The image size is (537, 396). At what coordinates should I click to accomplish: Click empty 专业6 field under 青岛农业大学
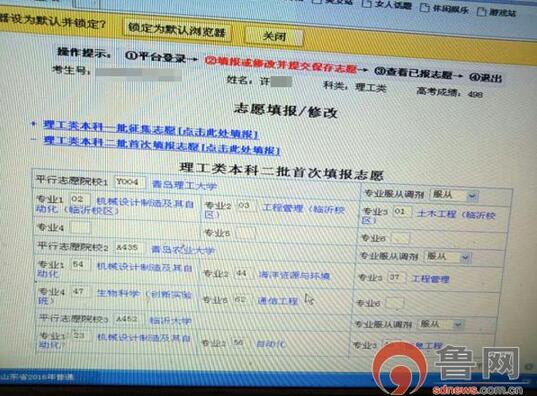(x=395, y=303)
